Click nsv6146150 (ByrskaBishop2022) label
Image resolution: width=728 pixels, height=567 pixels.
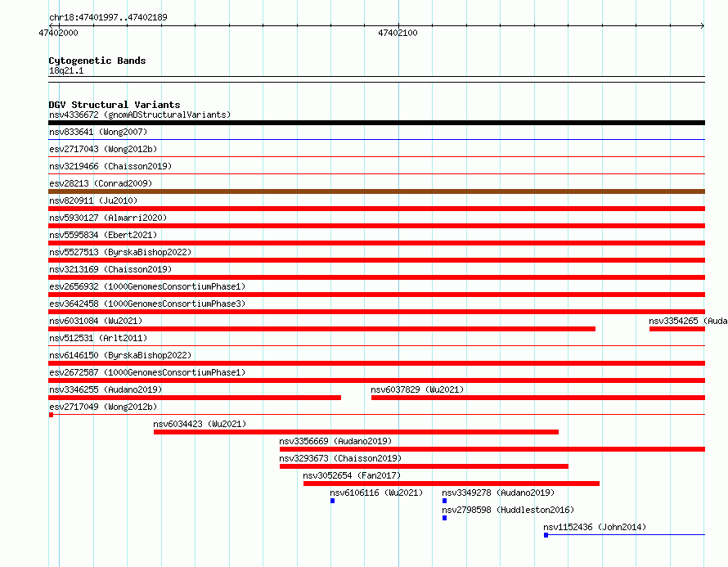click(120, 355)
